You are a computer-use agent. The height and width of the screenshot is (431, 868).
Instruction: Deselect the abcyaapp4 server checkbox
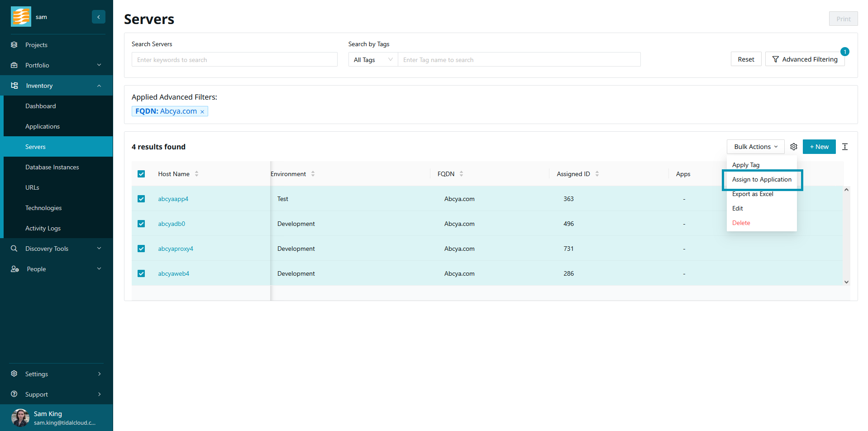pyautogui.click(x=141, y=199)
